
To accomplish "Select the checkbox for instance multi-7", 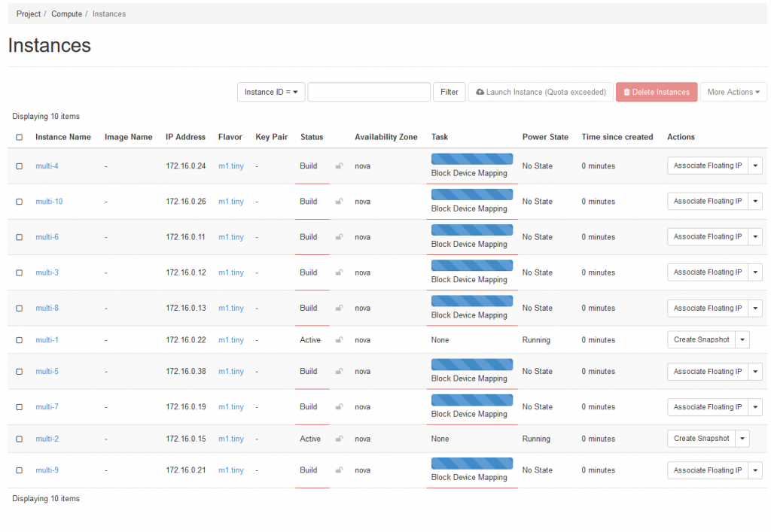I will tap(19, 407).
